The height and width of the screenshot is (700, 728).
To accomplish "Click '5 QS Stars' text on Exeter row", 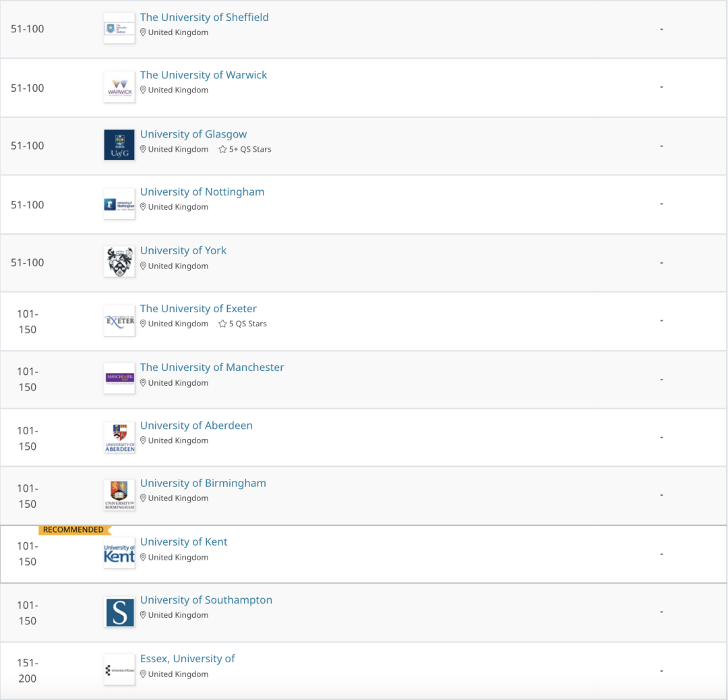I will (x=247, y=324).
